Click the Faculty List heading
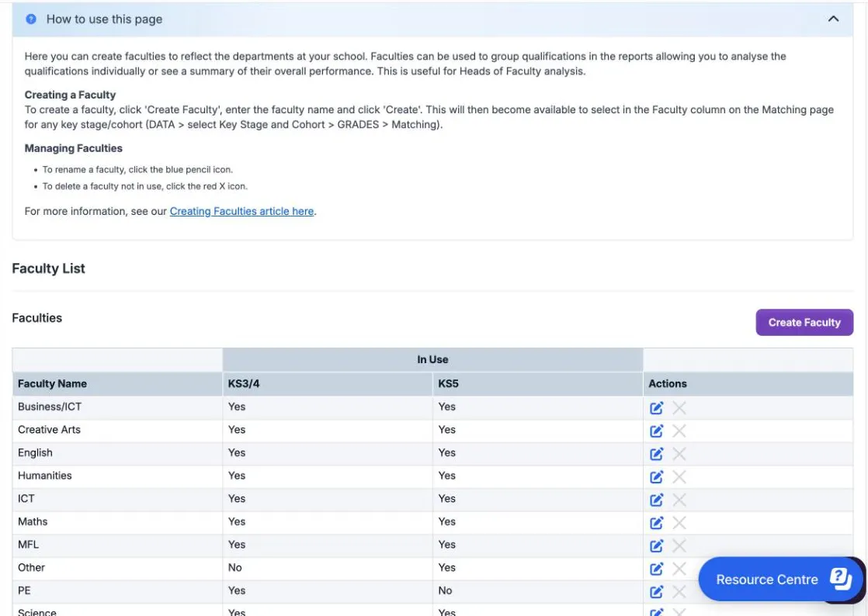 click(49, 268)
